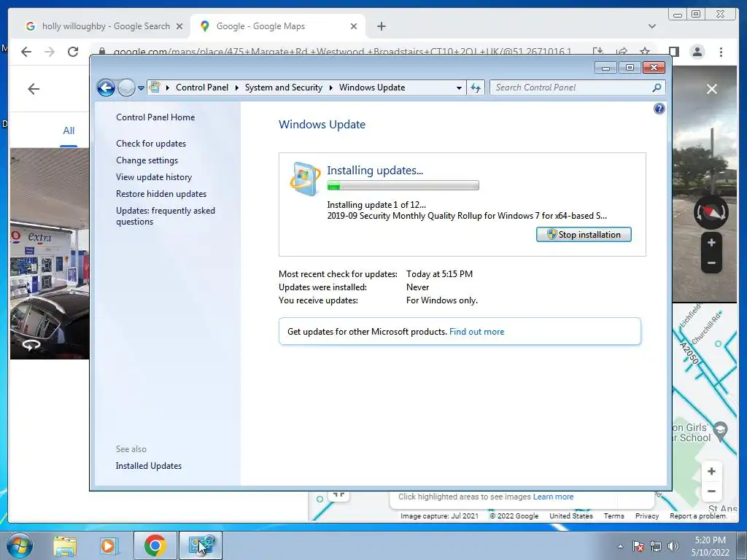
Task: Open the Action Center flag icon
Action: click(638, 546)
